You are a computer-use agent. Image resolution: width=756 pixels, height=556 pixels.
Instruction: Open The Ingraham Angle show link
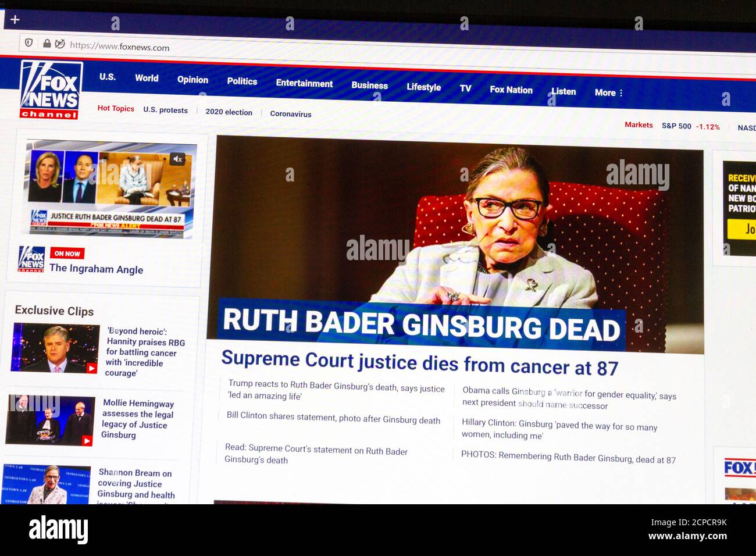coord(96,269)
